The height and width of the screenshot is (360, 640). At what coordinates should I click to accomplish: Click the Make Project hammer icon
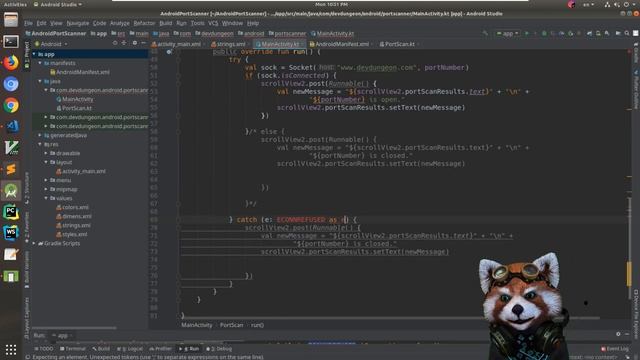click(485, 33)
